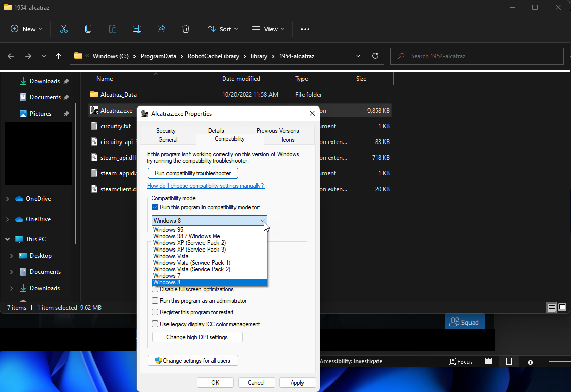Screen dimensions: 571x392
Task: Click the RobotCacheLibrary breadcrumb
Action: (x=213, y=56)
